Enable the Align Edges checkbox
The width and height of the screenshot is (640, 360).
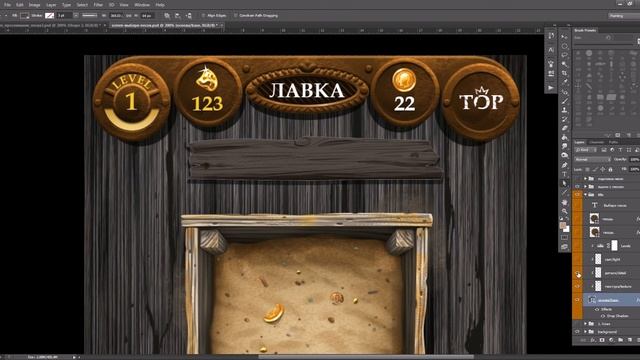203,16
